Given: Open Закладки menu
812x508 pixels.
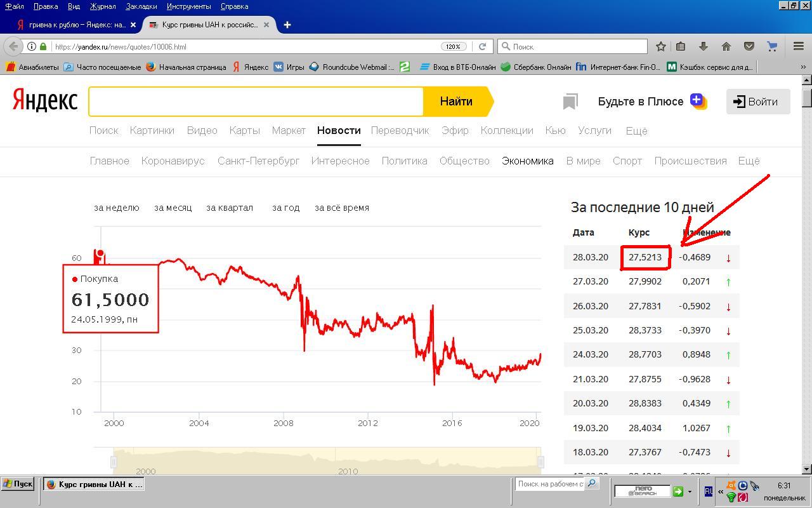Looking at the screenshot, I should click(x=141, y=6).
